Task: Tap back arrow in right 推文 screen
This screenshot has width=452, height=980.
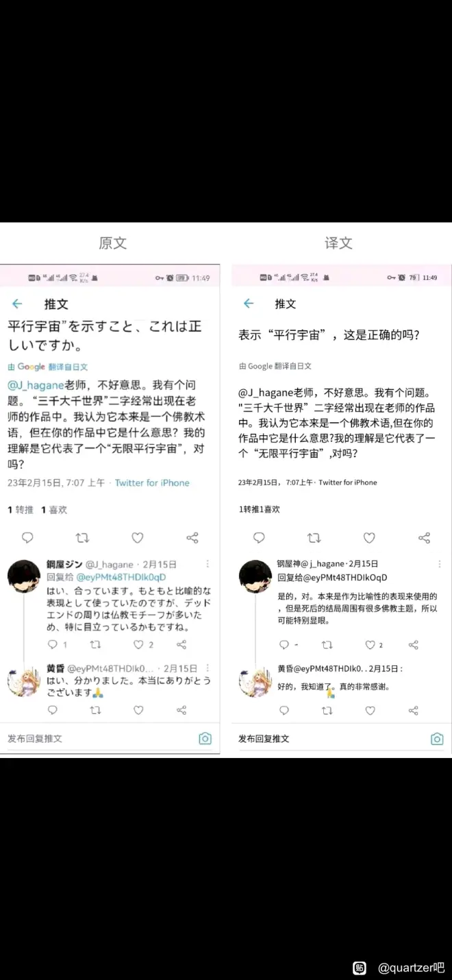Action: (x=249, y=304)
